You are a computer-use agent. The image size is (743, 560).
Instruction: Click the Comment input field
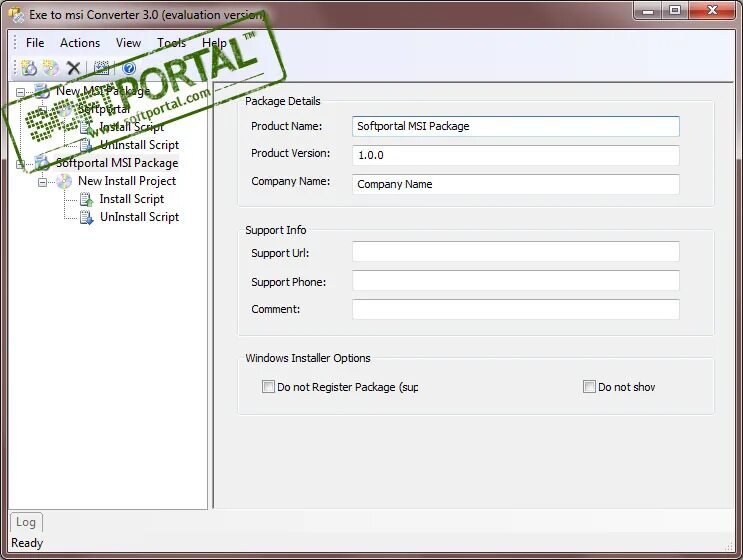click(516, 309)
